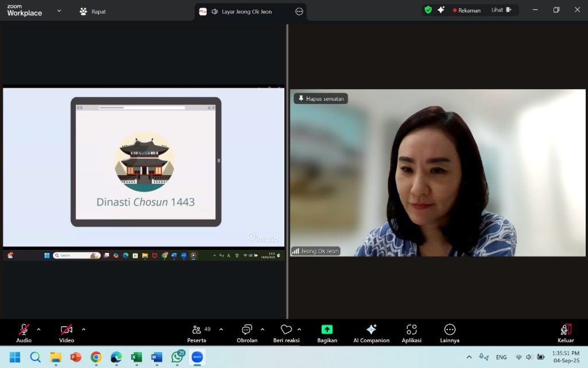Open the Peserta participants panel
Image resolution: width=588 pixels, height=368 pixels.
pyautogui.click(x=197, y=332)
